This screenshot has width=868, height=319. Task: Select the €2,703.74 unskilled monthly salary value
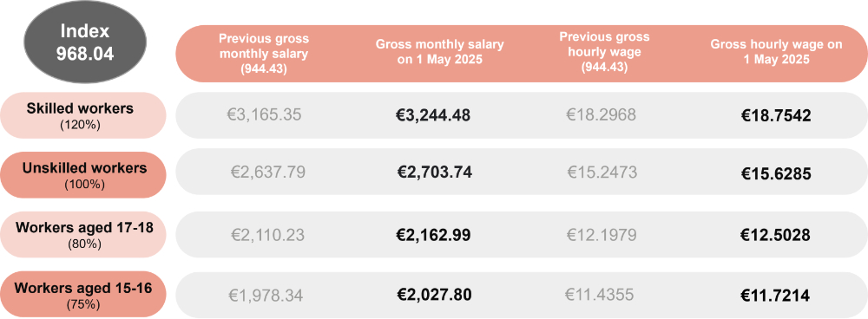pyautogui.click(x=435, y=172)
